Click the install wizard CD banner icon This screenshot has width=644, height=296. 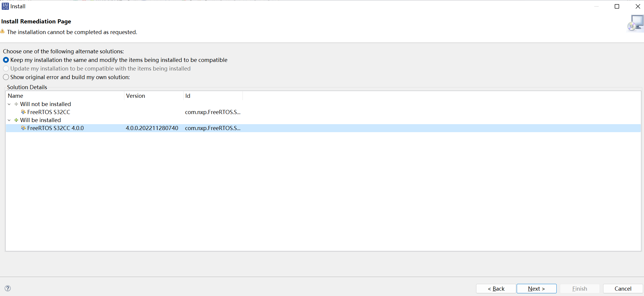point(635,24)
